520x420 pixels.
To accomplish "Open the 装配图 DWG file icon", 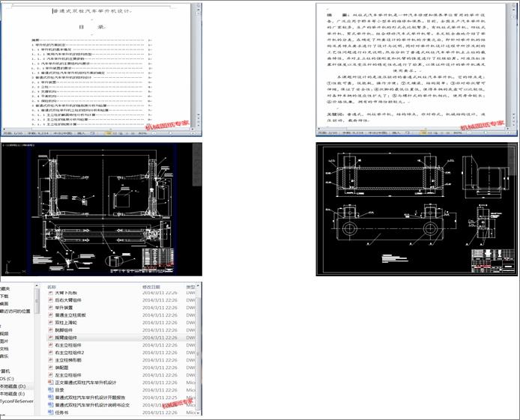I will point(51,368).
